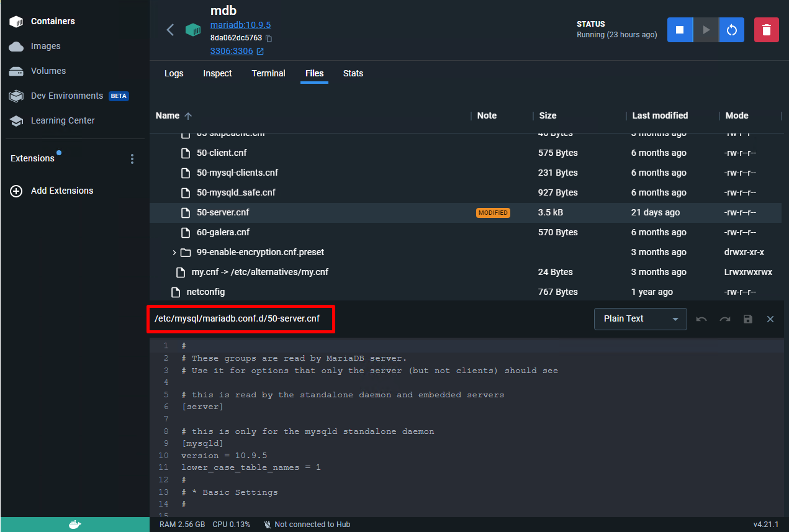Sort files by Name column
The width and height of the screenshot is (789, 532).
(x=174, y=115)
